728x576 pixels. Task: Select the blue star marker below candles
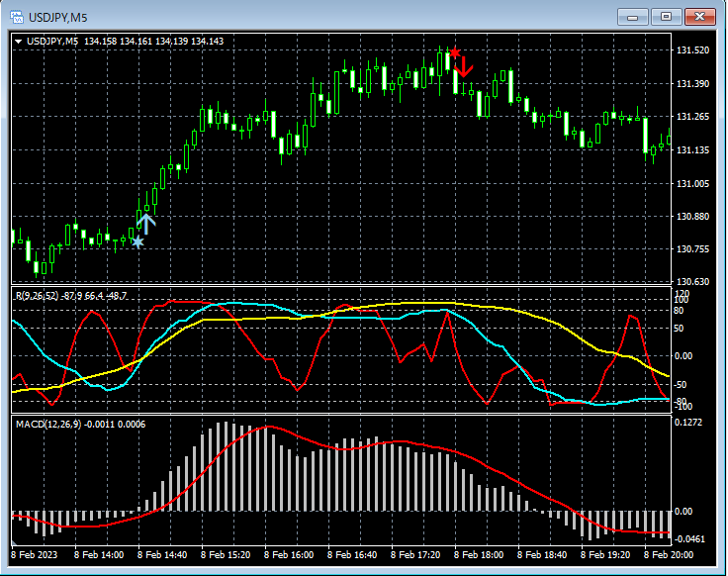click(x=137, y=241)
